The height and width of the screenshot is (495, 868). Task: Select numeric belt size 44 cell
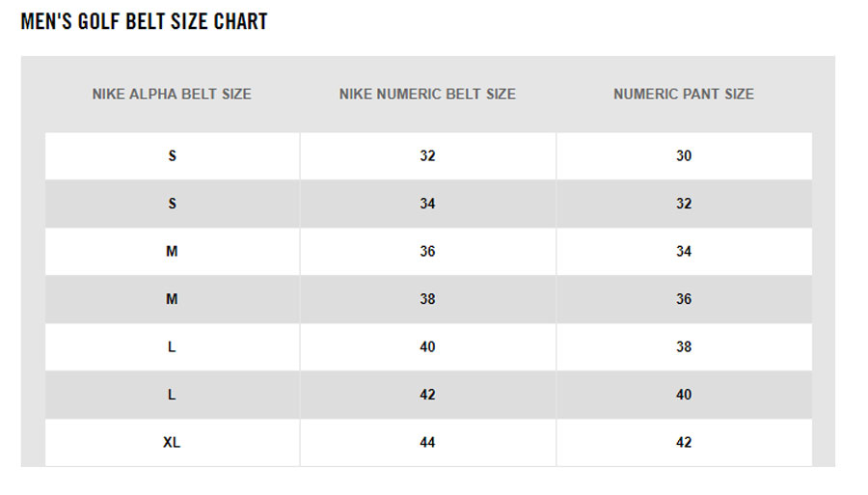coord(427,443)
